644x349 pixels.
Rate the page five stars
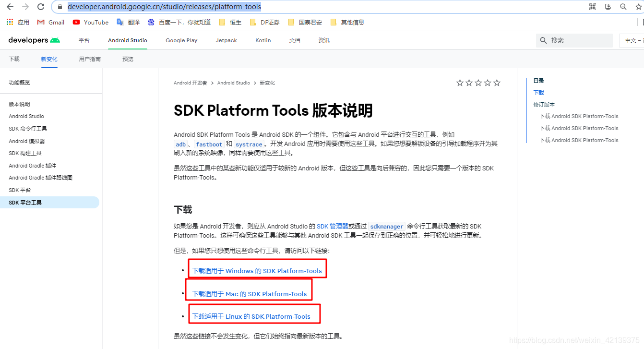pyautogui.click(x=497, y=83)
